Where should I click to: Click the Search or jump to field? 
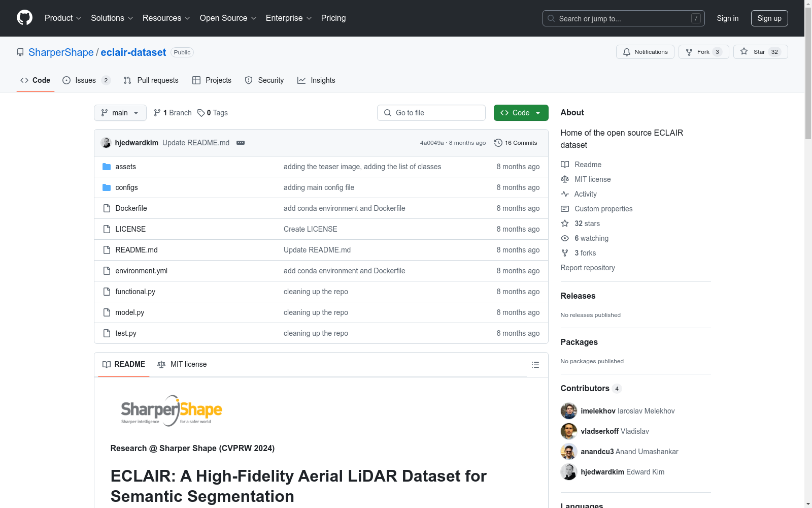[x=624, y=18]
